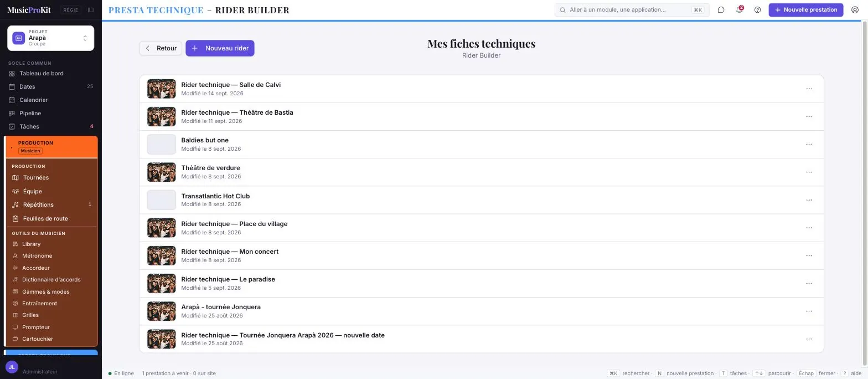Click the ⌘K rechercher shortcut hint
Viewport: 868px width, 379px height.
[x=628, y=373]
